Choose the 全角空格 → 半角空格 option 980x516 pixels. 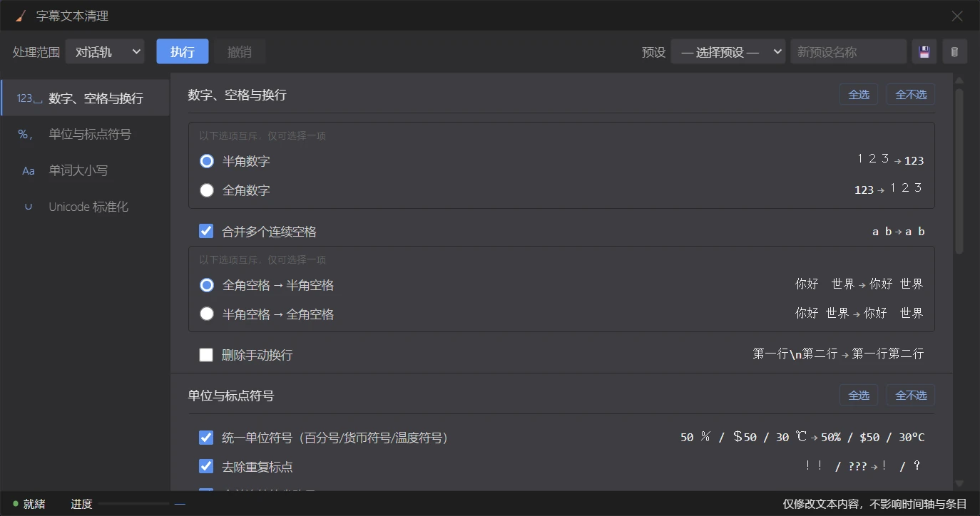click(x=207, y=285)
